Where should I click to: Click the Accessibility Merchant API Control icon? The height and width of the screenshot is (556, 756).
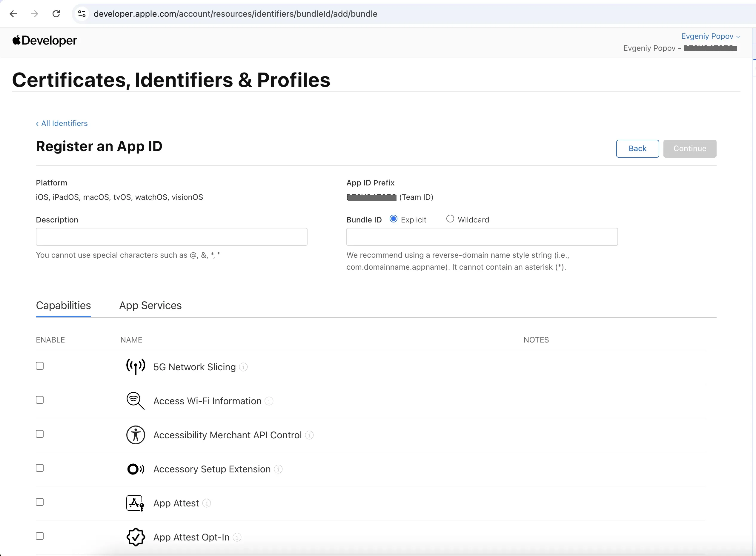click(x=136, y=435)
